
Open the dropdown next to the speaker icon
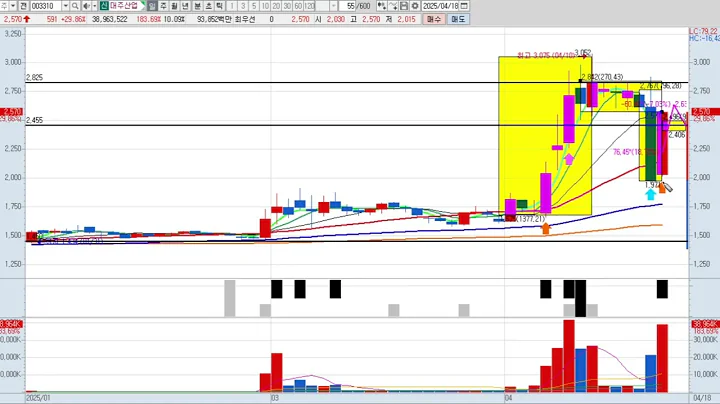[x=95, y=6]
